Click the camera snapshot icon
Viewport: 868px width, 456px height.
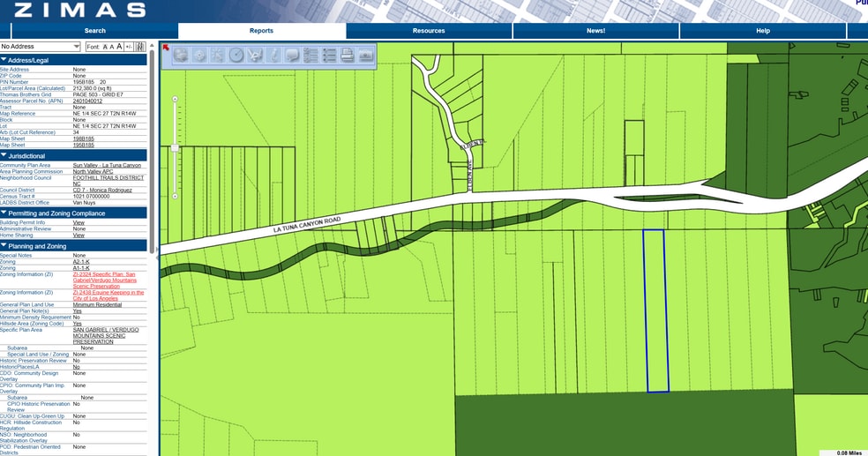pyautogui.click(x=366, y=55)
